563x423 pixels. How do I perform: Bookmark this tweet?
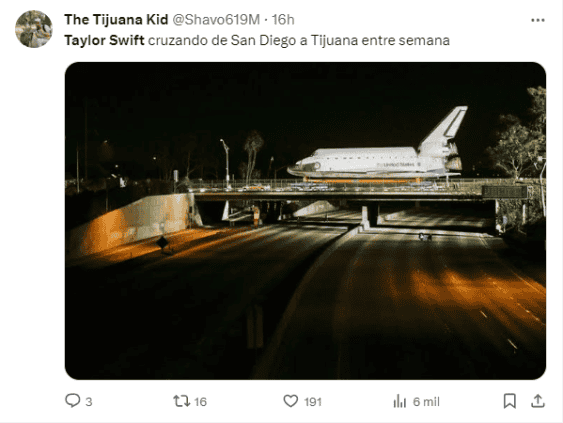click(x=510, y=401)
